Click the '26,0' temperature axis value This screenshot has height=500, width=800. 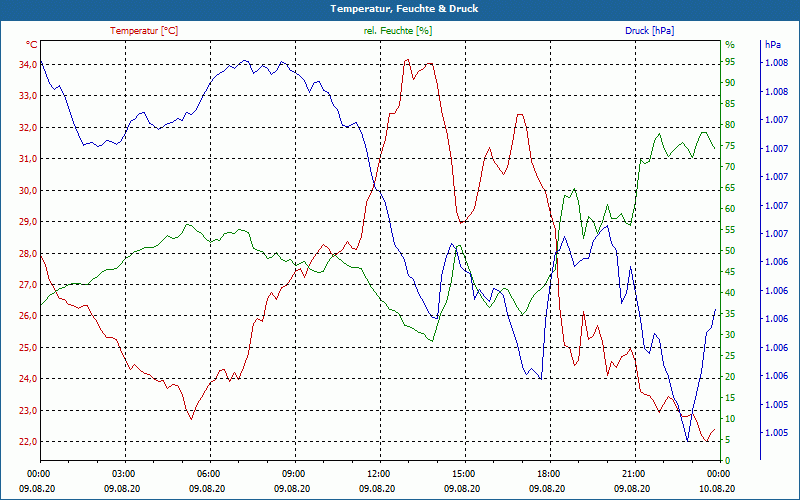tap(29, 316)
